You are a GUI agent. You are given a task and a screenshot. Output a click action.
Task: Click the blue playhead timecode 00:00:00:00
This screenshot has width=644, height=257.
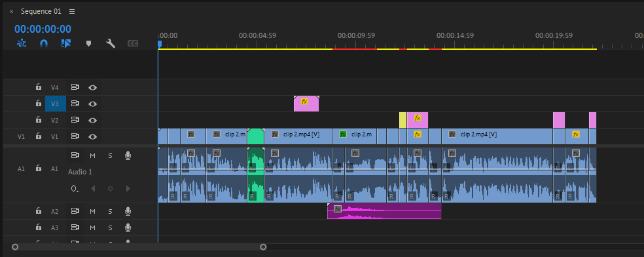43,29
